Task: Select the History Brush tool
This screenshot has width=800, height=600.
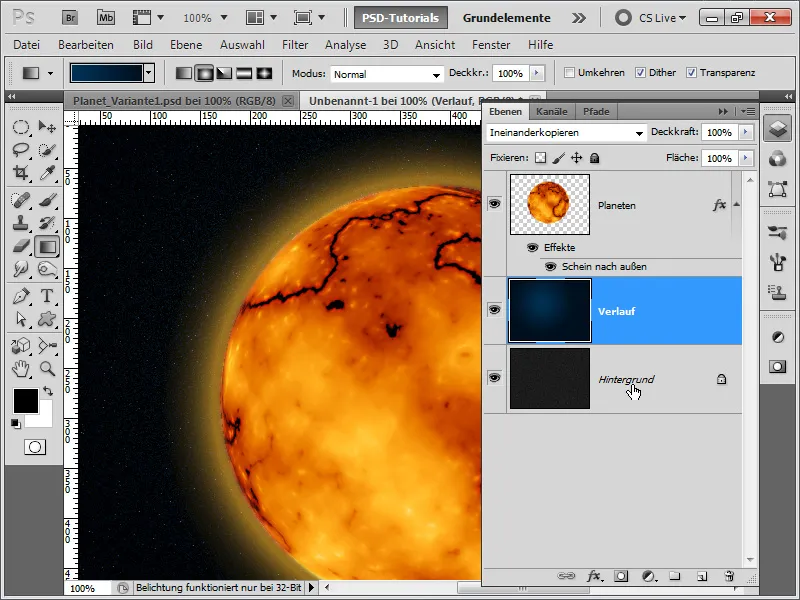Action: coord(47,223)
